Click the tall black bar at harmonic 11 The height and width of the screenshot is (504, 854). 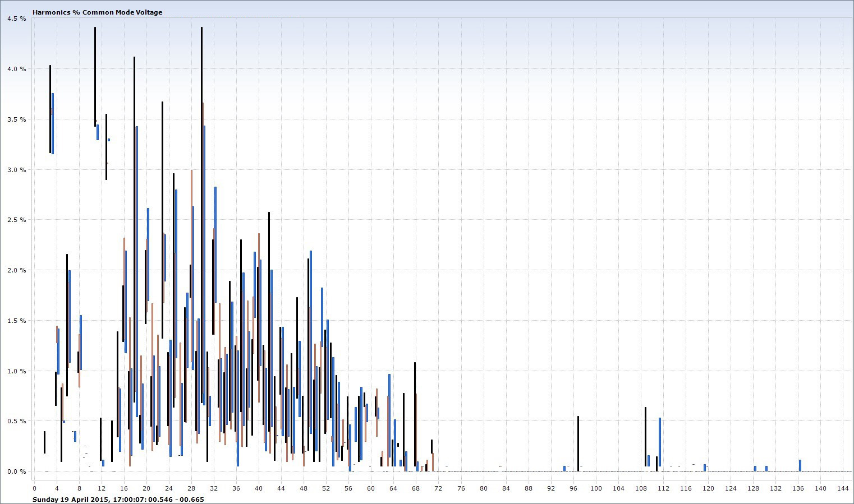95,77
